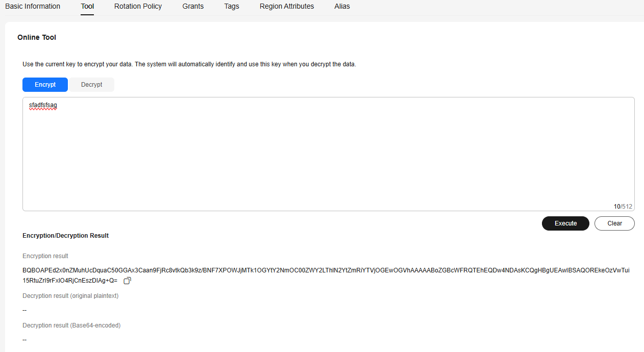Viewport: 644px width, 352px height.
Task: Switch to the Tags tab
Action: tap(232, 7)
